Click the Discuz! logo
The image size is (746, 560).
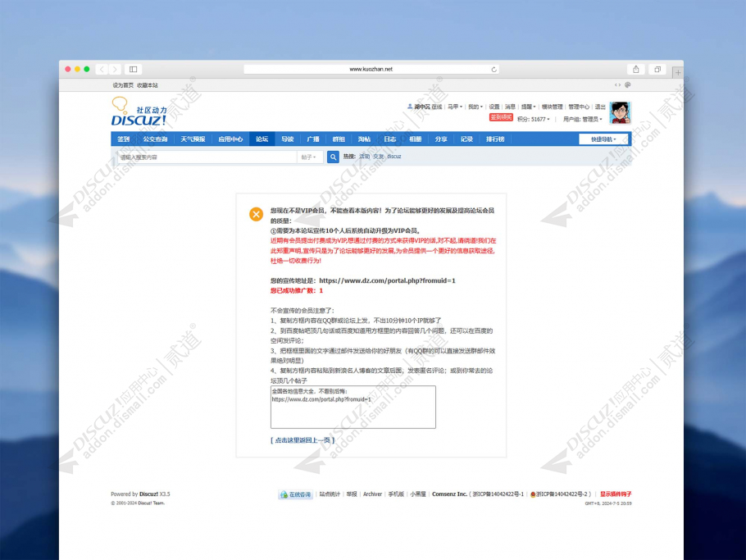point(139,112)
